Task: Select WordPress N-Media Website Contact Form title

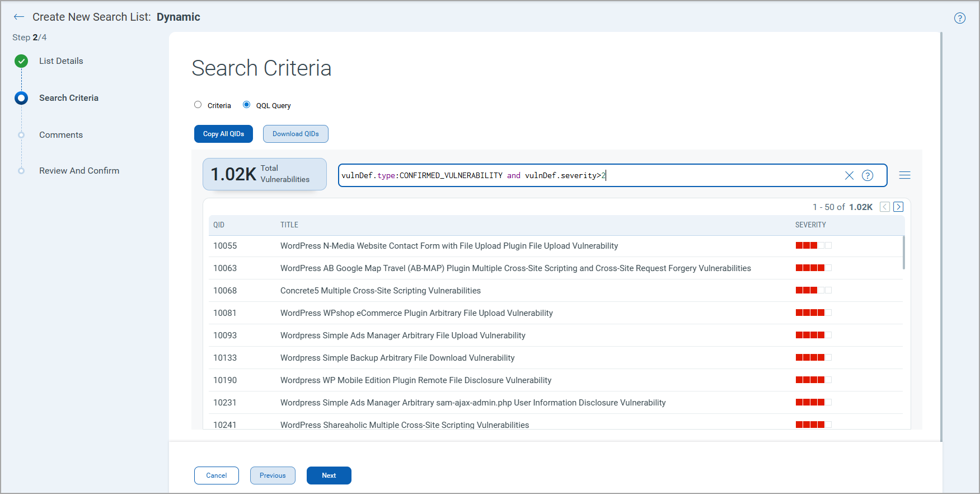Action: [449, 246]
